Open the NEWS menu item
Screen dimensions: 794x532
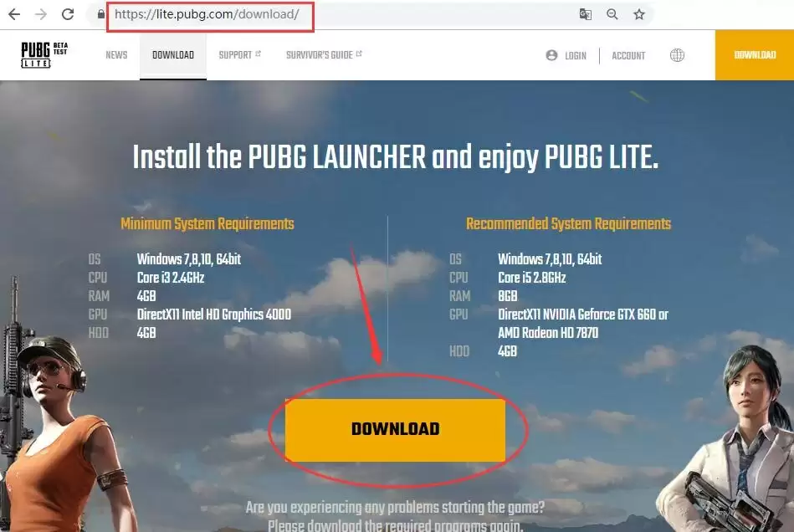coord(116,55)
